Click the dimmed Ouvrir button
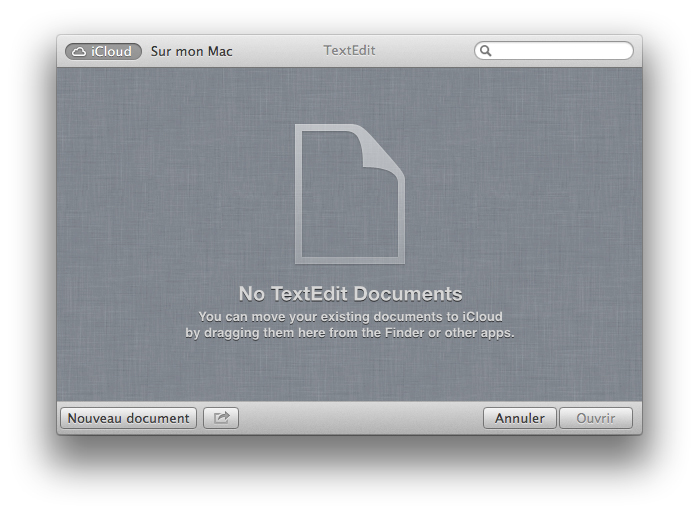This screenshot has height=514, width=699. pos(596,418)
